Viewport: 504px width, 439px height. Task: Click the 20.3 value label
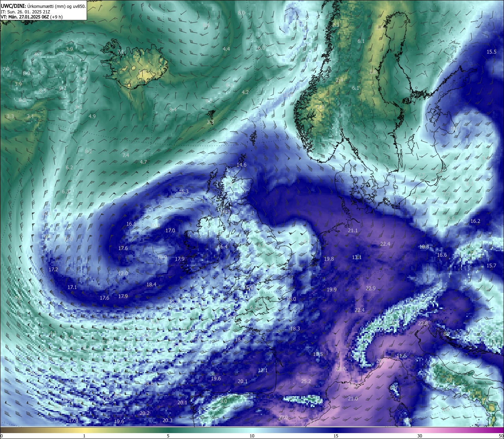(167, 420)
